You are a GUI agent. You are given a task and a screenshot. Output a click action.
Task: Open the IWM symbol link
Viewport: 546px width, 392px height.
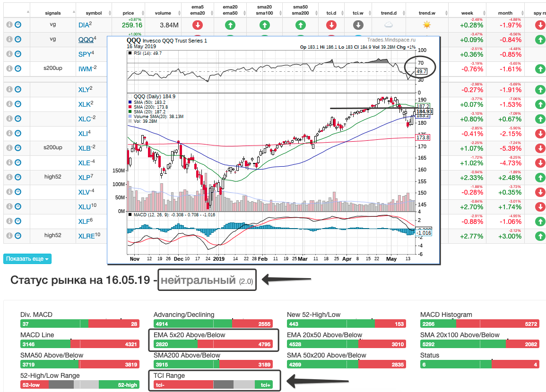coord(87,68)
